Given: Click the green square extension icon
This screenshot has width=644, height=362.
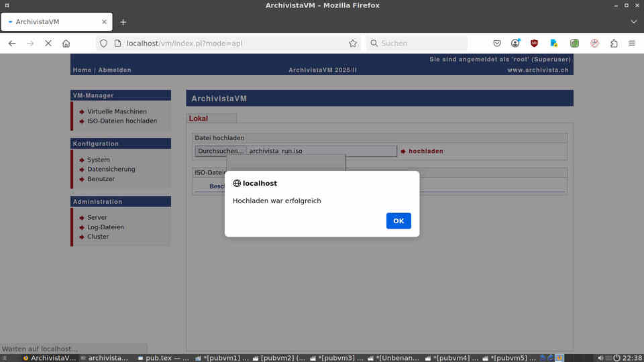Looking at the screenshot, I should 574,43.
